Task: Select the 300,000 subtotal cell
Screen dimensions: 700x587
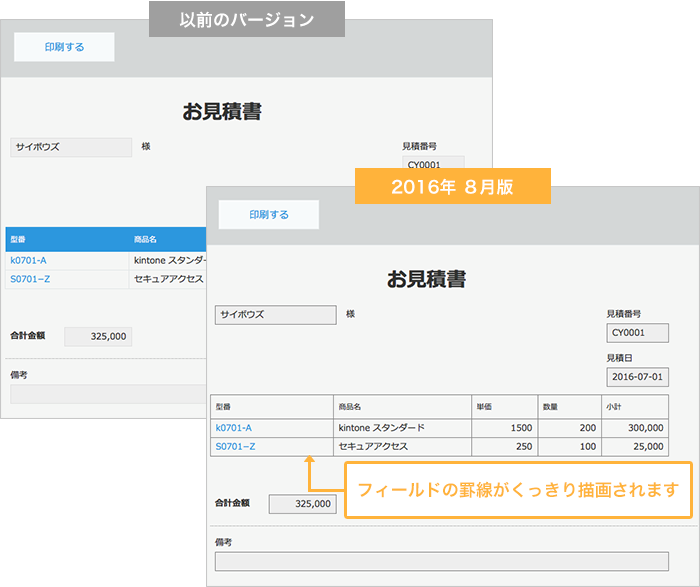Action: point(634,427)
